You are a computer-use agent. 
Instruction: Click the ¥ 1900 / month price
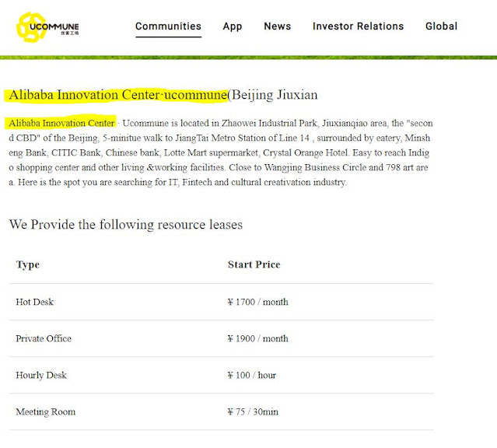click(x=258, y=338)
